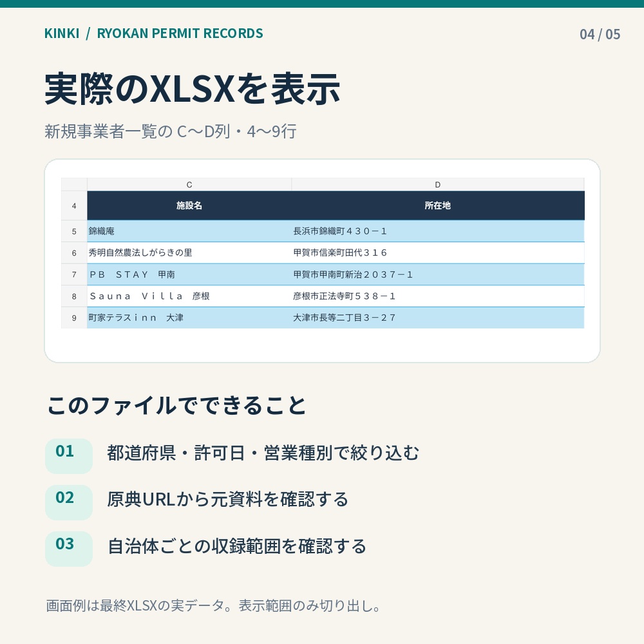The image size is (644, 644).
Task: Click the cell 甲賀市信楽町田代316
Action: point(438,253)
